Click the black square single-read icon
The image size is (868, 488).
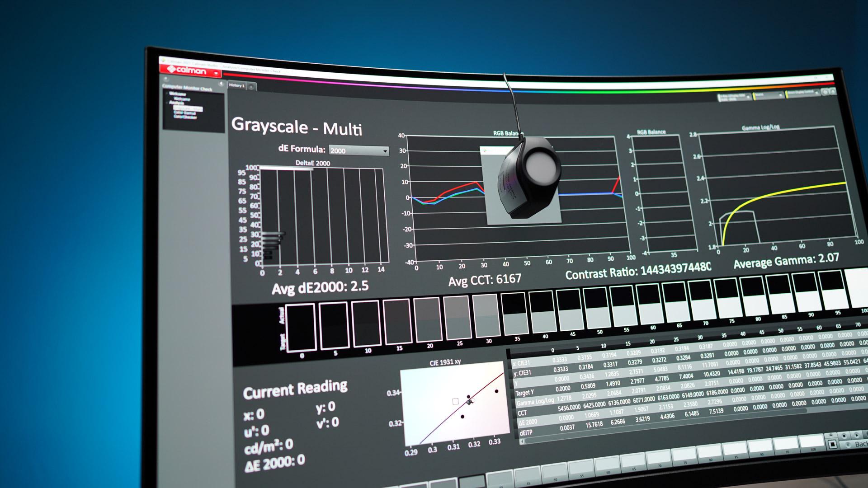[832, 445]
